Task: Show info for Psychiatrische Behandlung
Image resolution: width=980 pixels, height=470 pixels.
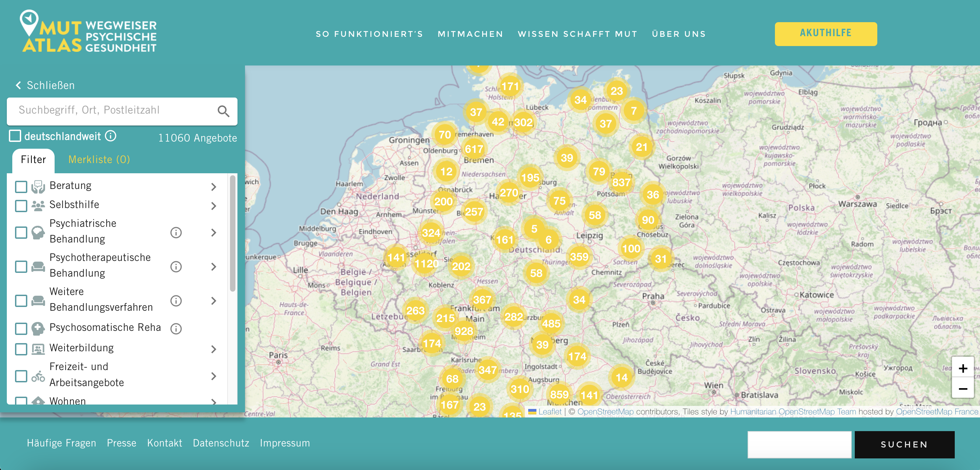Action: pos(176,232)
